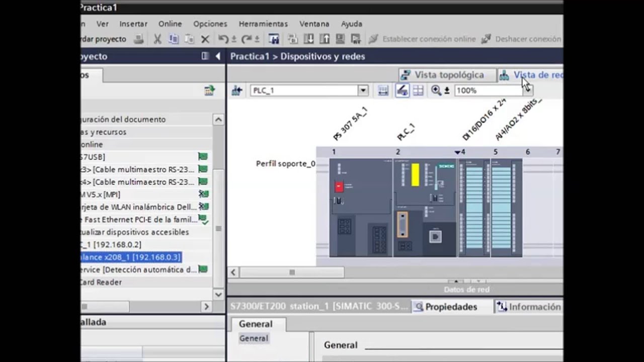Screen dimensions: 644x362
Task: Click device view scroll left arrow
Action: point(233,273)
